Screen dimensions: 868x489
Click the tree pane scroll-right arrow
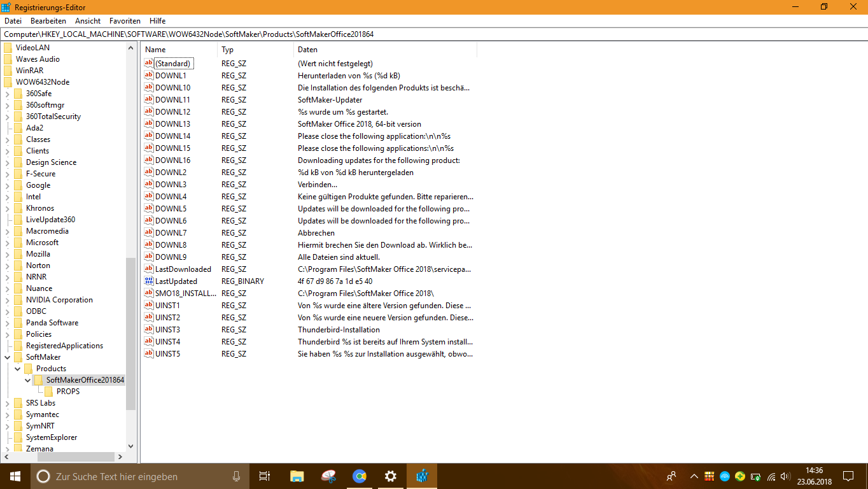coord(120,457)
